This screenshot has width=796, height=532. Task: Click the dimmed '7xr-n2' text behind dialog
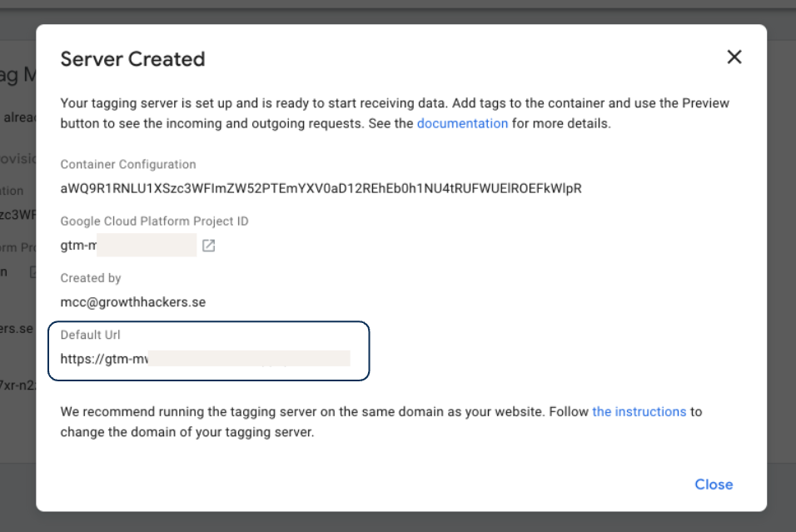click(17, 385)
